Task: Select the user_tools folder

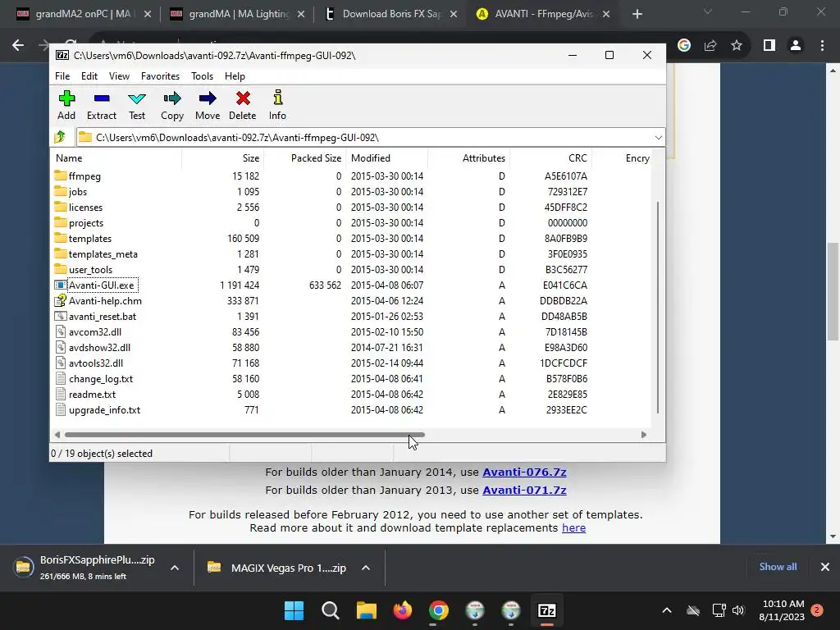Action: 90,269
